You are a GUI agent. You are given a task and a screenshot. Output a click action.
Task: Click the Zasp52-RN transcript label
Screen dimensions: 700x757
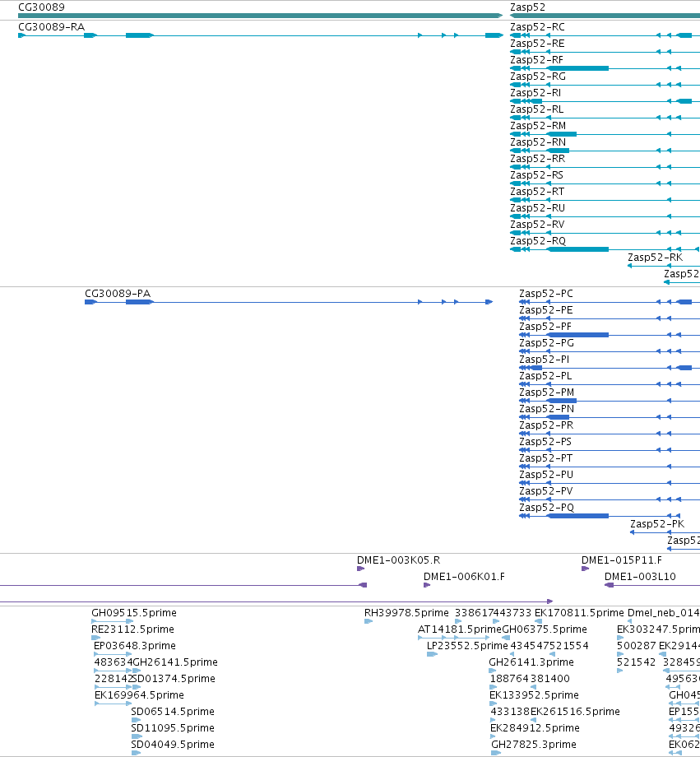click(x=538, y=142)
